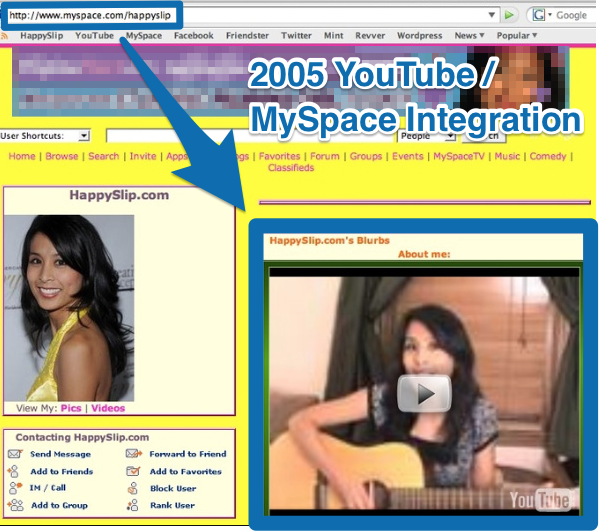The width and height of the screenshot is (599, 531).
Task: Click the HappySlip profile photo
Action: tap(69, 308)
